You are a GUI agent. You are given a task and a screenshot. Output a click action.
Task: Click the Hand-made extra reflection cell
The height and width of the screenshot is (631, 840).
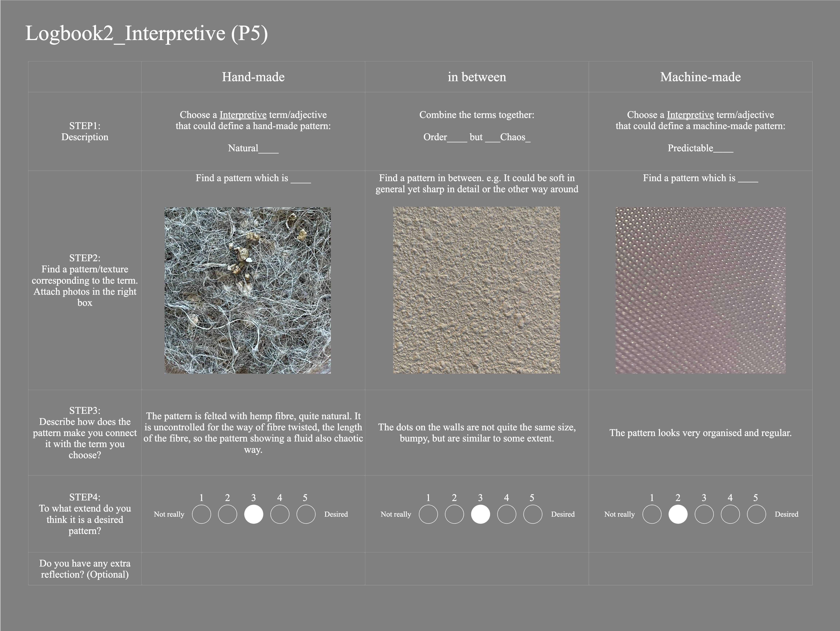coord(253,569)
